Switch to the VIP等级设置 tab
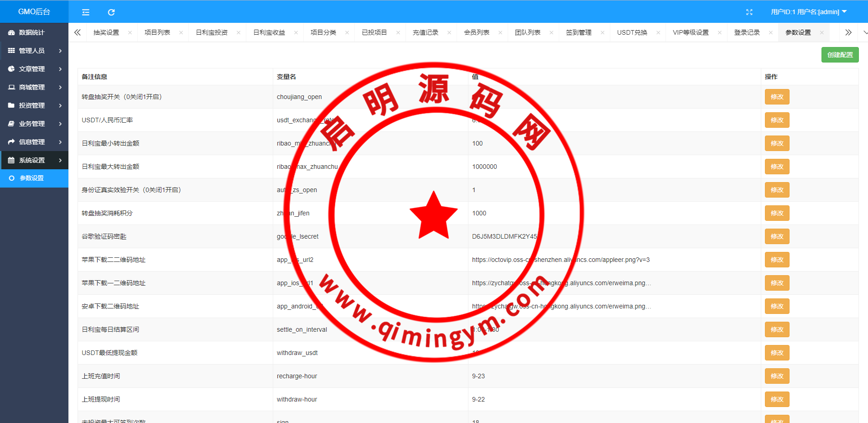The width and height of the screenshot is (868, 423). pos(690,33)
